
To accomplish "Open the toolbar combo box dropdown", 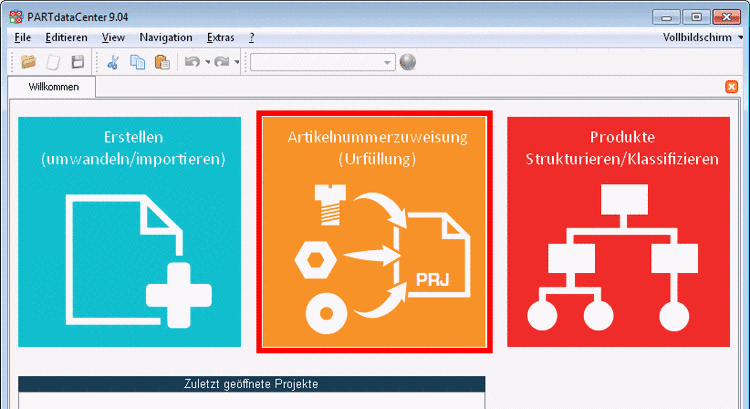I will [387, 63].
